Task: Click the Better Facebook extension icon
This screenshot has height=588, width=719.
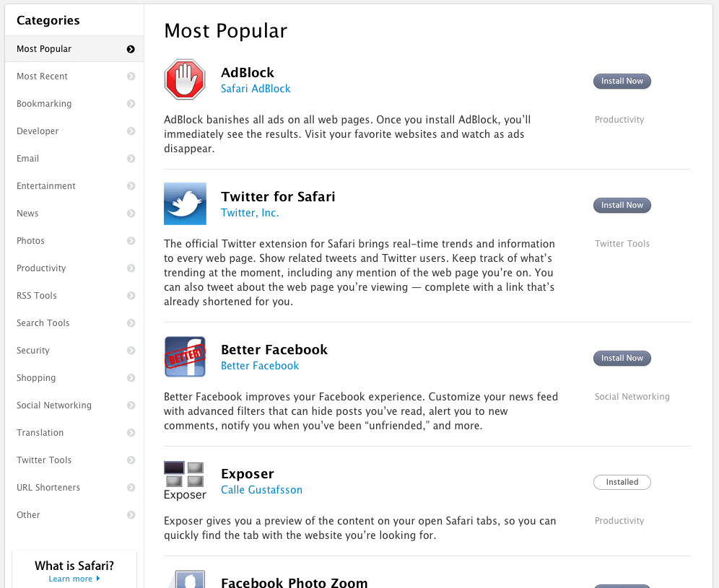Action: [186, 356]
